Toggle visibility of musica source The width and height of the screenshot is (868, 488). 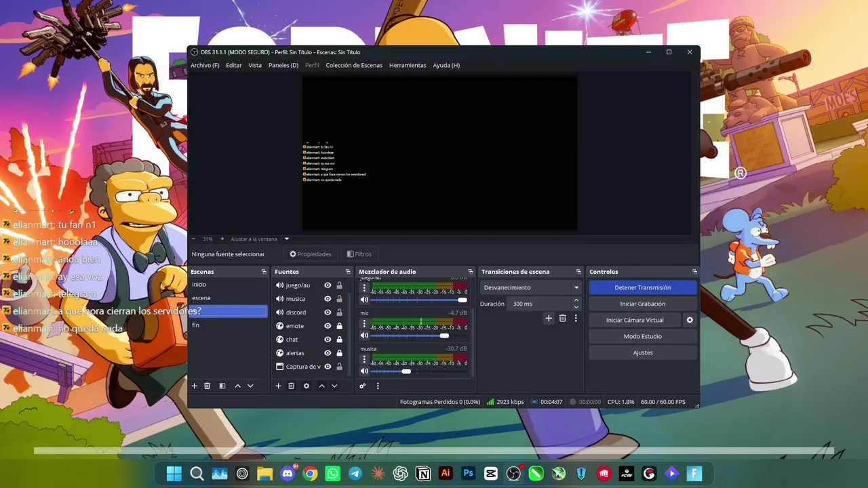(328, 299)
